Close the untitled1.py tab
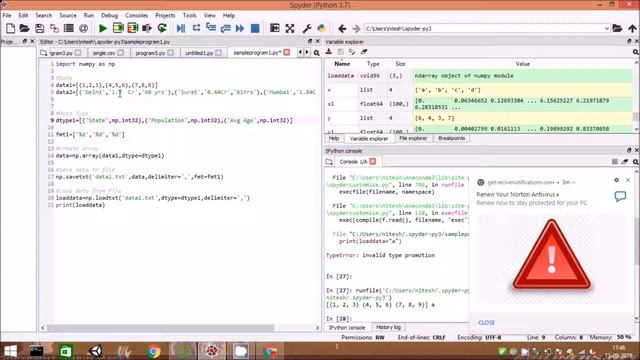The width and height of the screenshot is (640, 360). point(218,53)
